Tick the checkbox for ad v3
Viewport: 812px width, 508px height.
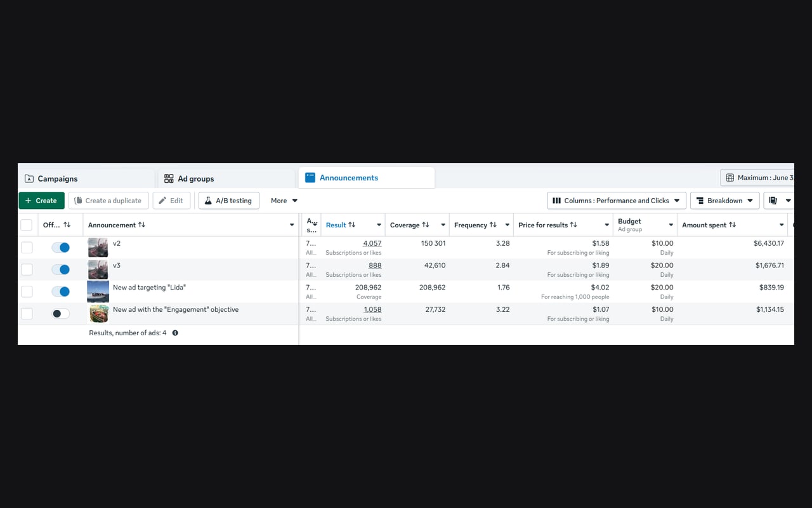click(x=27, y=269)
